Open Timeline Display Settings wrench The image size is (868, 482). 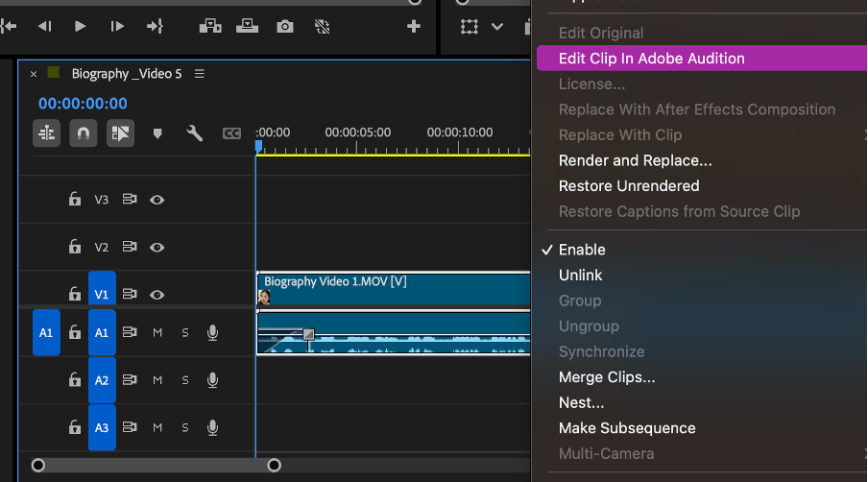point(195,133)
